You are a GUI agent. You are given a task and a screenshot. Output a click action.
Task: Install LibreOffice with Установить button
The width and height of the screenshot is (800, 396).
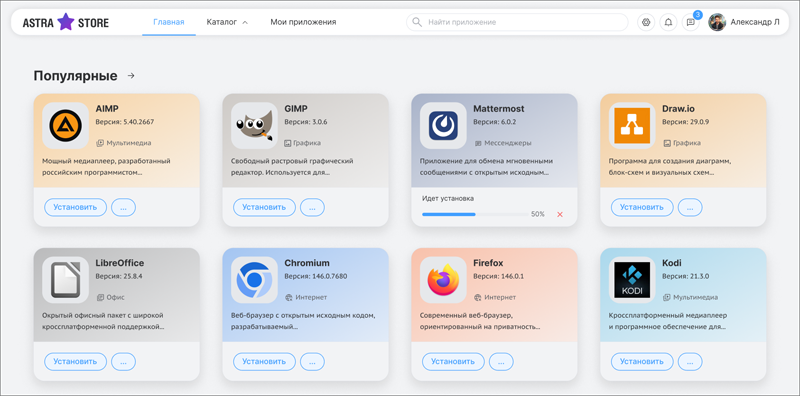pos(76,361)
